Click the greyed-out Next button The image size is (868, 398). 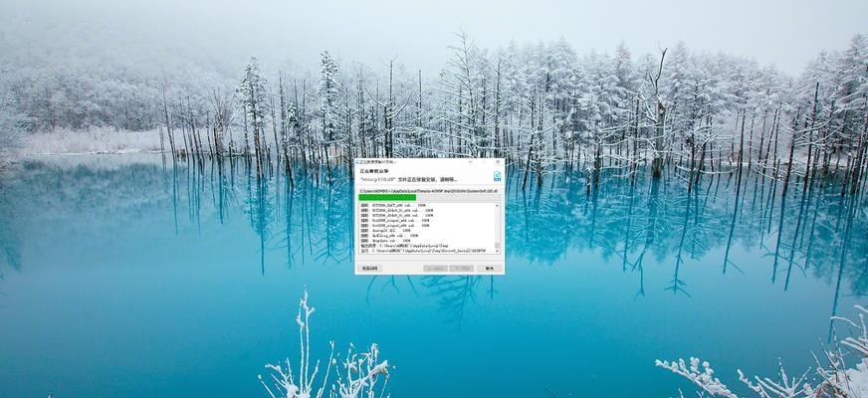pos(461,268)
